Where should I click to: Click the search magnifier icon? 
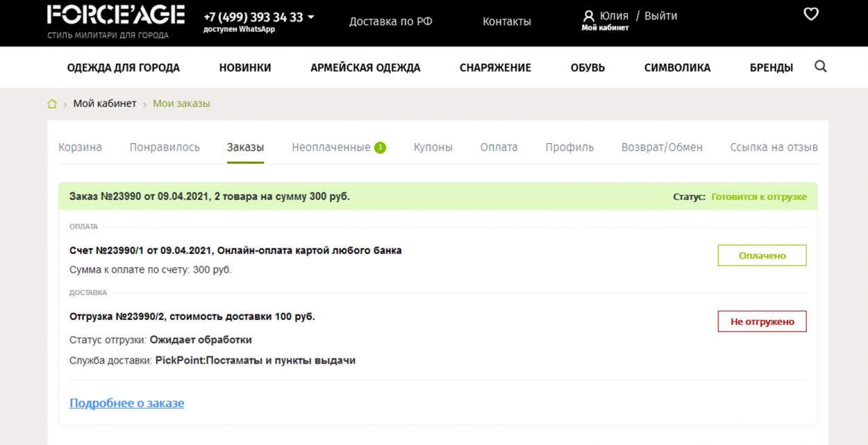point(820,67)
